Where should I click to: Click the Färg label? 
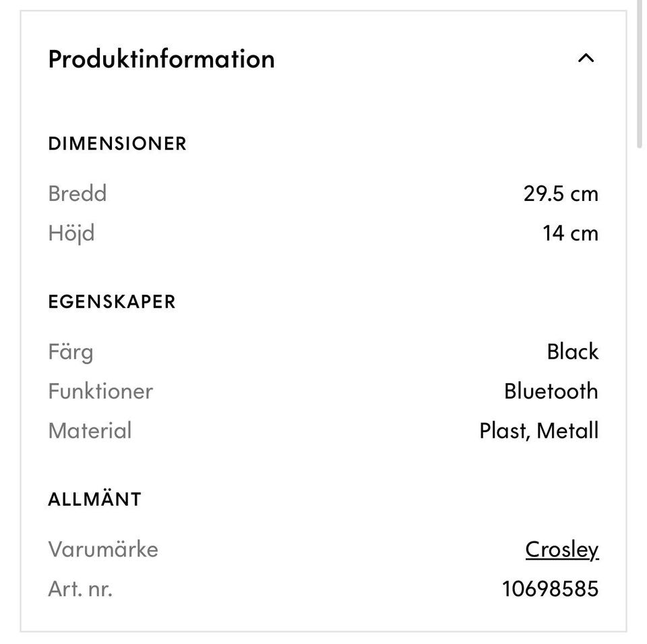click(71, 351)
